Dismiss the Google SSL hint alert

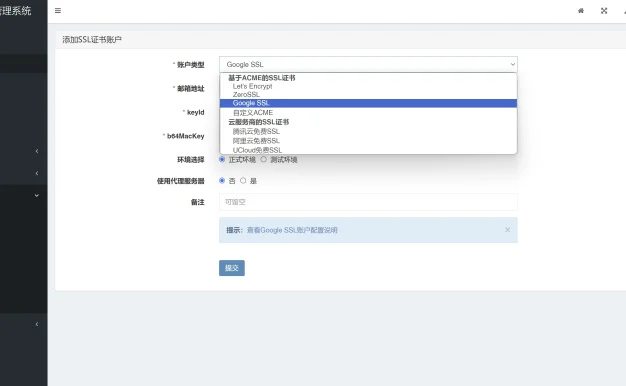(507, 230)
